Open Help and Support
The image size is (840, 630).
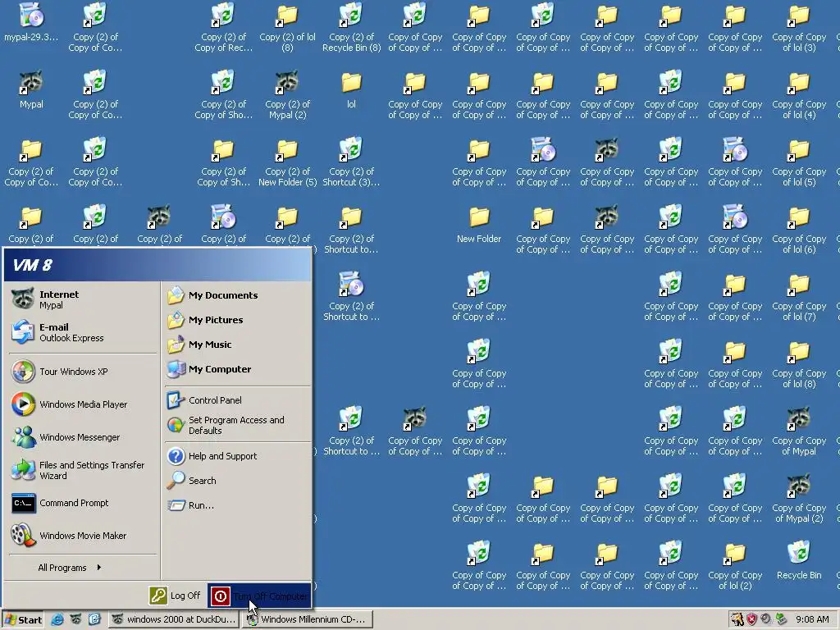[237, 456]
